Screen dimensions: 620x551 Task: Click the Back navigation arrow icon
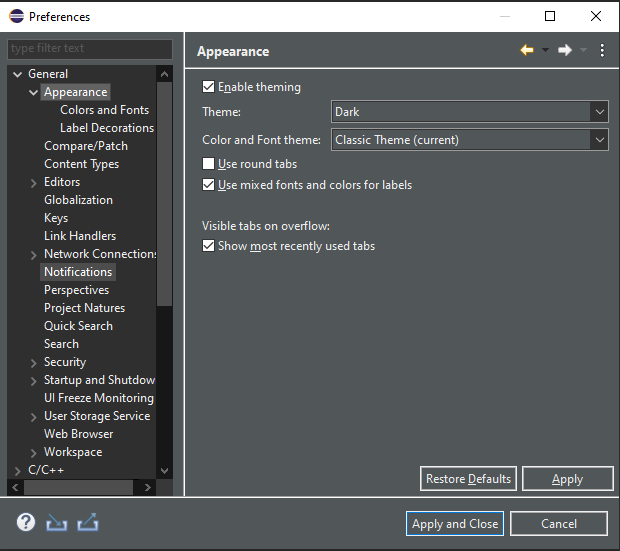[x=527, y=51]
